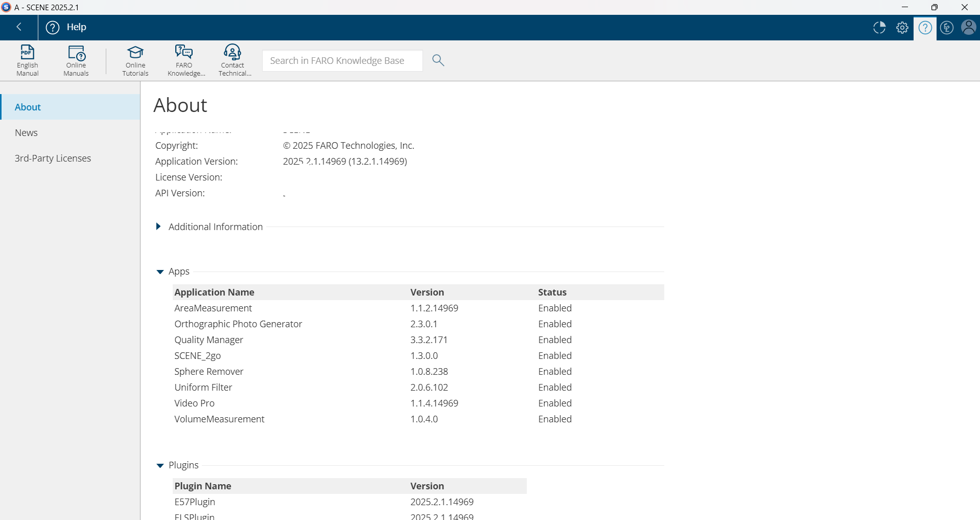Viewport: 980px width, 520px height.
Task: Open the settings gear icon
Action: click(902, 28)
